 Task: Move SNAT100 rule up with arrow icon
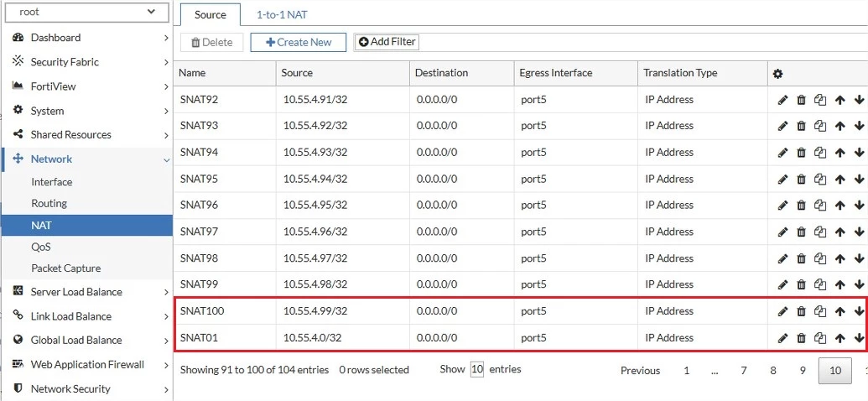point(839,311)
